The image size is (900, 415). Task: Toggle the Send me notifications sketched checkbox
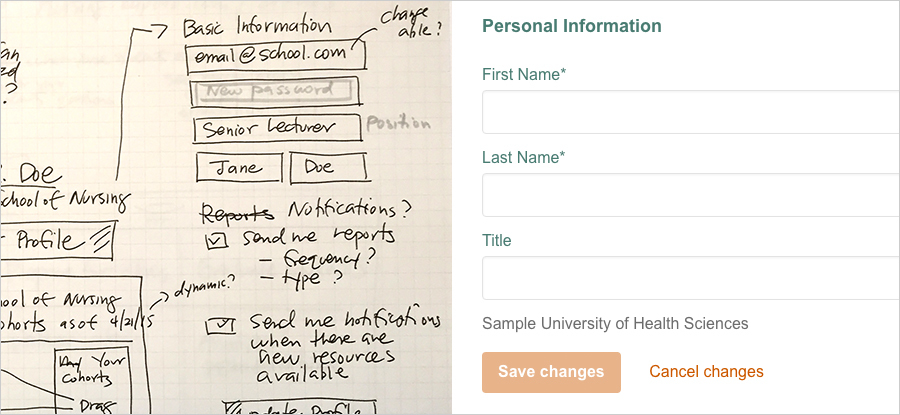pyautogui.click(x=220, y=325)
